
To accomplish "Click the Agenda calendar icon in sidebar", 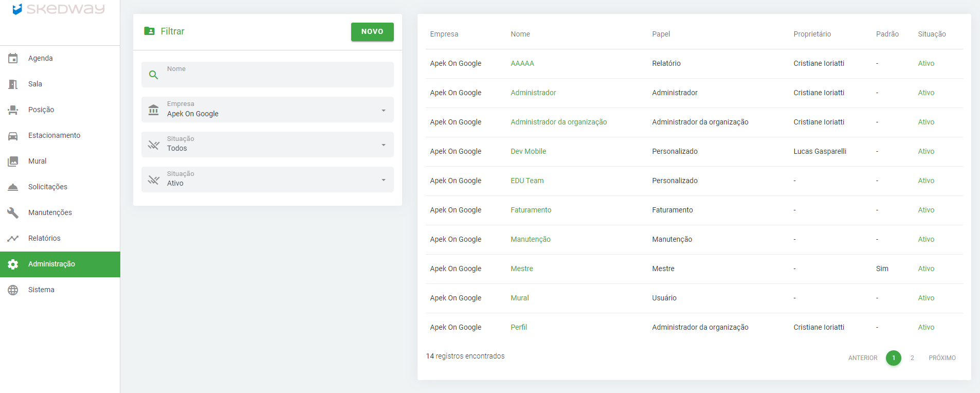I will [13, 59].
